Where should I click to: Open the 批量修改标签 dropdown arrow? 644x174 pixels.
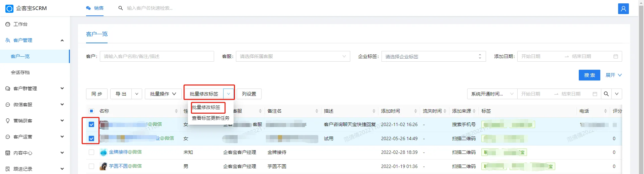point(229,94)
